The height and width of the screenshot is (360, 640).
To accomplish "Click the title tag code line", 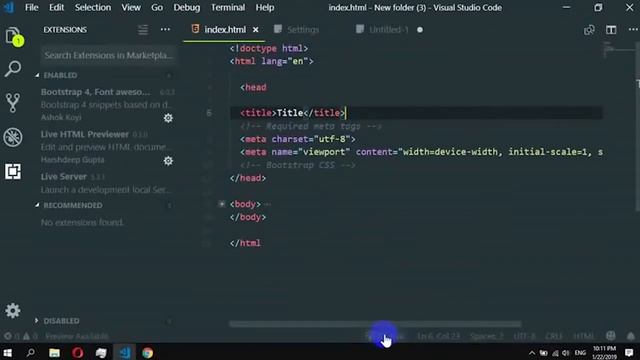I will click(x=293, y=113).
